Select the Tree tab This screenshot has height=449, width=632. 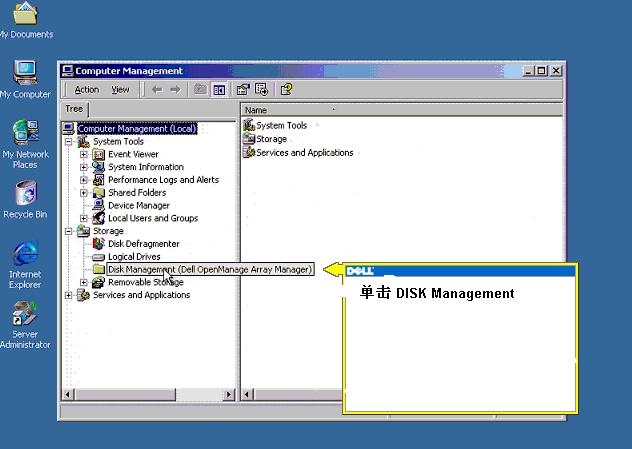74,109
